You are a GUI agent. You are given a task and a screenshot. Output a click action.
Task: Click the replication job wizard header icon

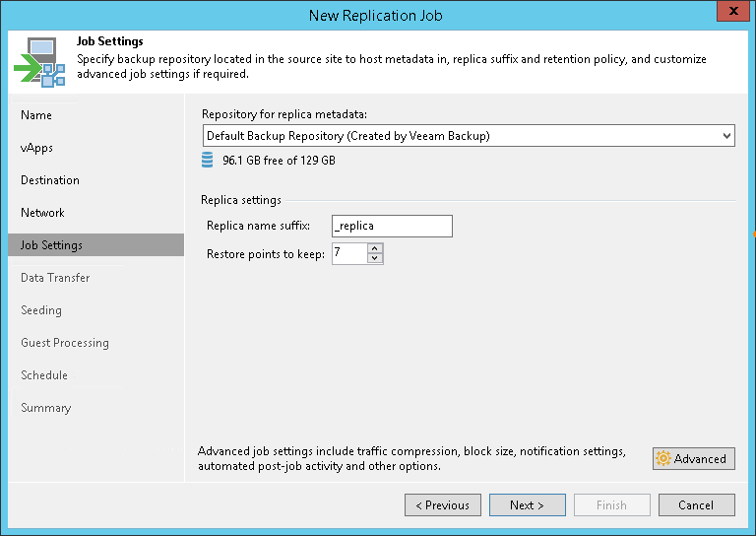(37, 62)
